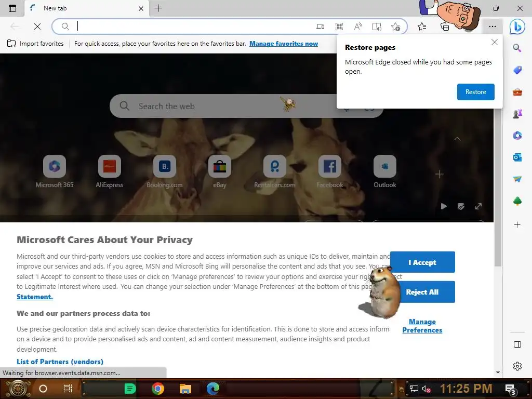Viewport: 532px width, 399px height.
Task: Open Manage Preferences link
Action: pos(422,326)
